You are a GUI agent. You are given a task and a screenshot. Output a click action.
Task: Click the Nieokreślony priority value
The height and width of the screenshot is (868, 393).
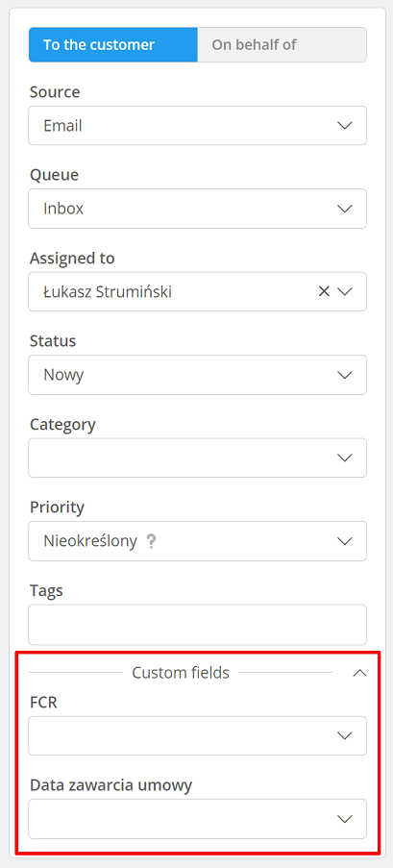(x=90, y=541)
